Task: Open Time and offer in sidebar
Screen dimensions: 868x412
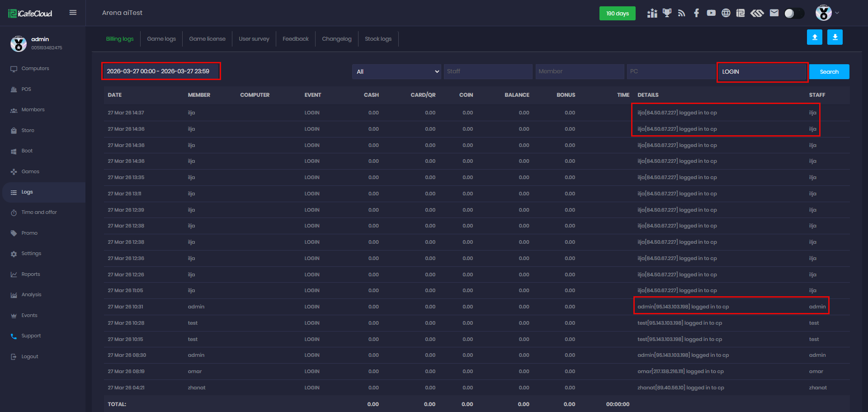Action: (39, 213)
